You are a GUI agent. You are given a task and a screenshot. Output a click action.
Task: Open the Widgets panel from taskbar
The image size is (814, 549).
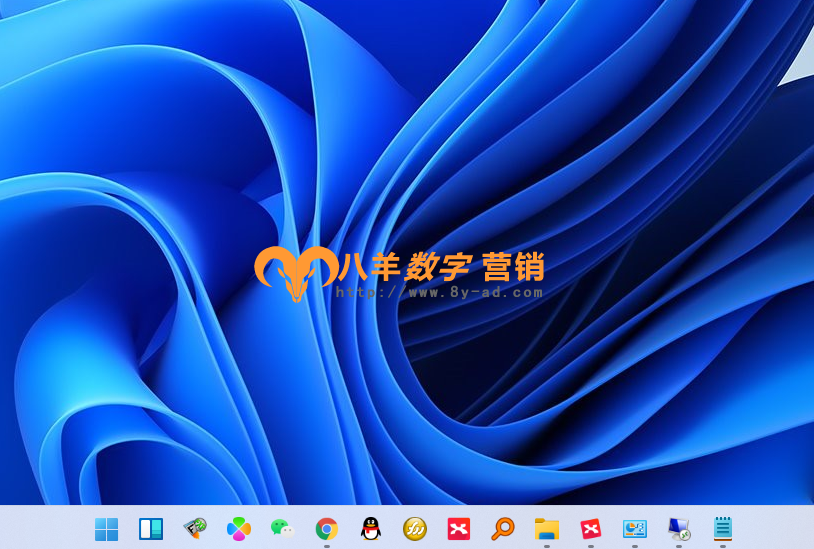tap(151, 529)
